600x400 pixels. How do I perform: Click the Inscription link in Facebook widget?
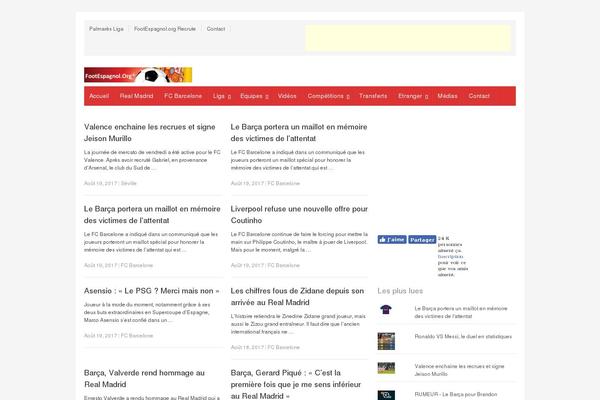[x=450, y=256]
